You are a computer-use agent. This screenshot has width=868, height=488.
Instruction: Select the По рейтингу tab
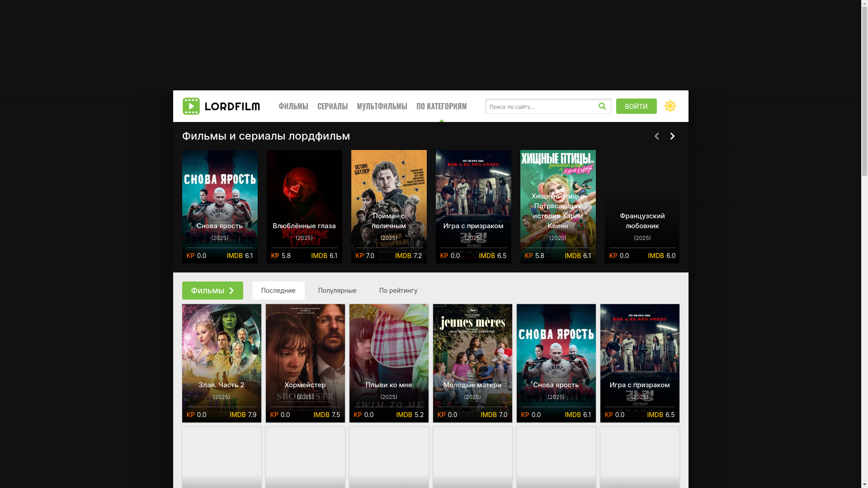click(x=398, y=291)
